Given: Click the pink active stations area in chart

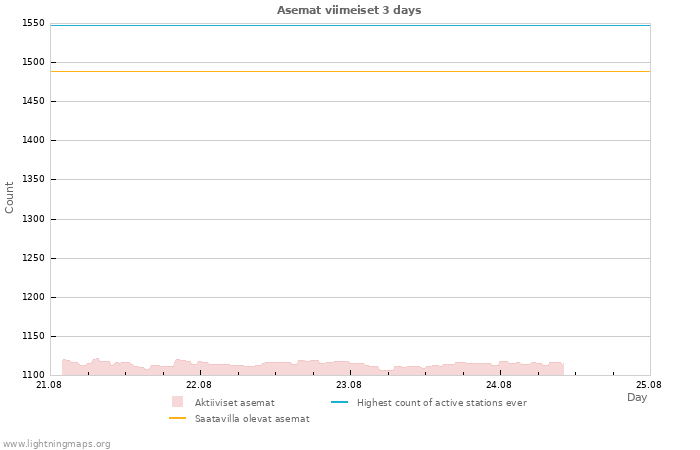Looking at the screenshot, I should tap(312, 368).
